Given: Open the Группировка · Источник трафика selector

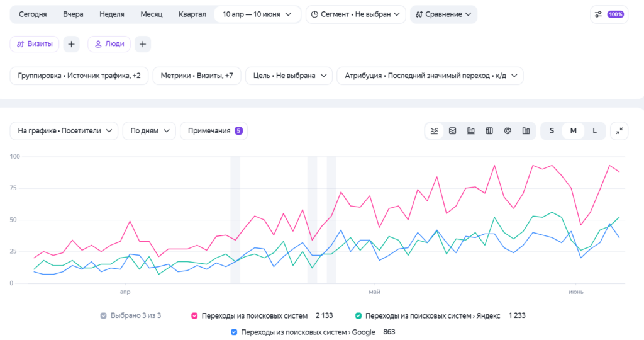Looking at the screenshot, I should click(x=79, y=76).
